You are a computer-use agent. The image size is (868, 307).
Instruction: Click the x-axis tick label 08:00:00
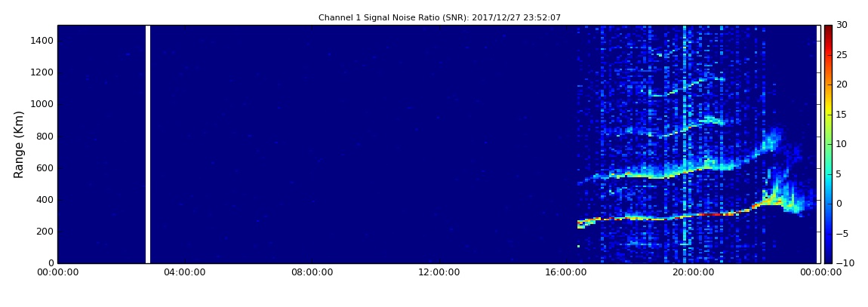[311, 272]
